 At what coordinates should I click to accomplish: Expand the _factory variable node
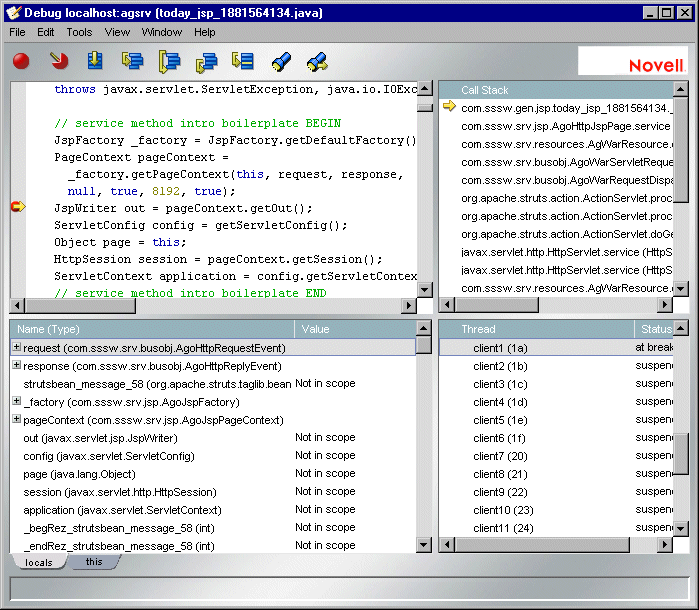pos(16,402)
